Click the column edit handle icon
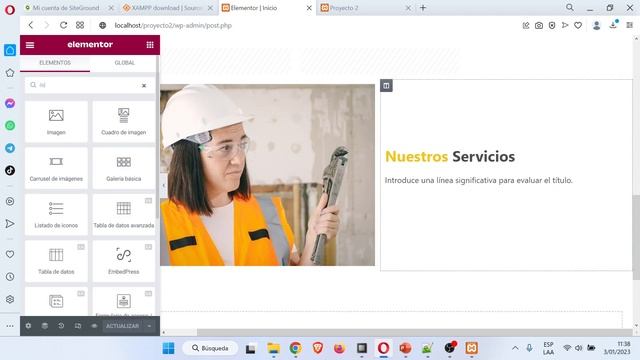The width and height of the screenshot is (640, 360). point(386,86)
